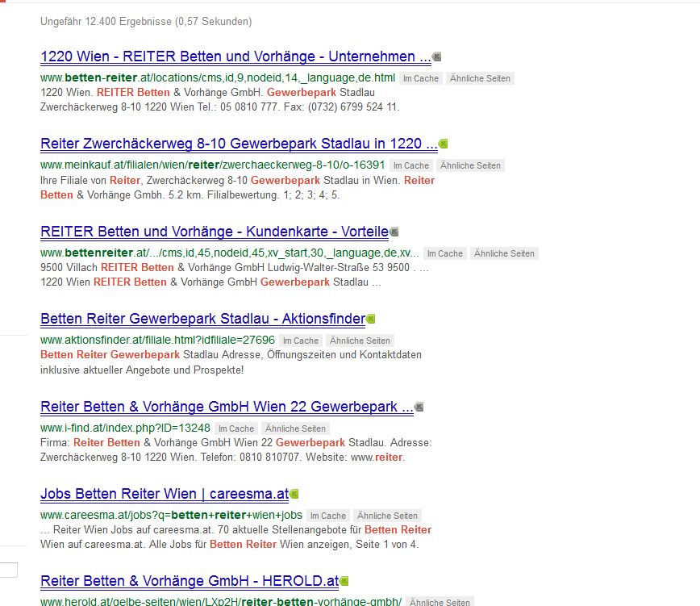Click 'Ähnliche Seiten' for aktionsfinder.at result
Screen dimensions: 700x606
tap(360, 341)
